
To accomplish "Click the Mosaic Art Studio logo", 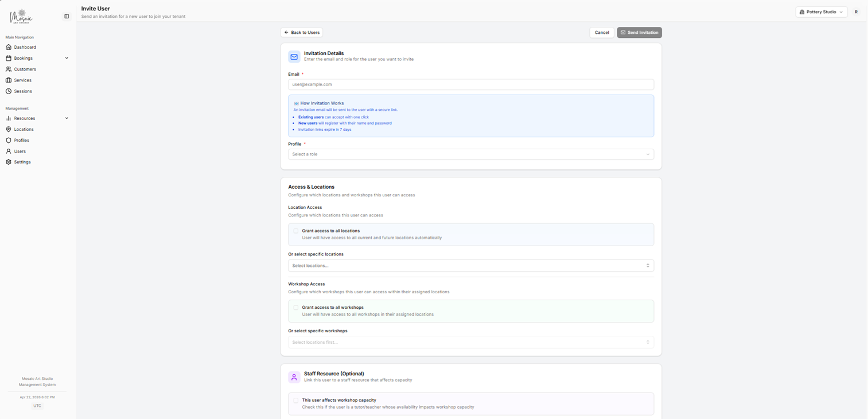I will [x=21, y=16].
